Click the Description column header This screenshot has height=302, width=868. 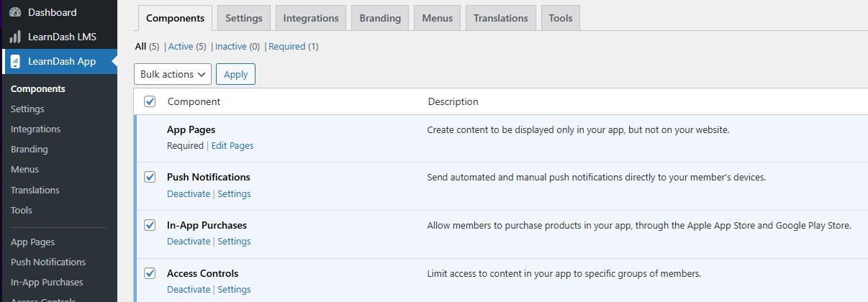453,101
